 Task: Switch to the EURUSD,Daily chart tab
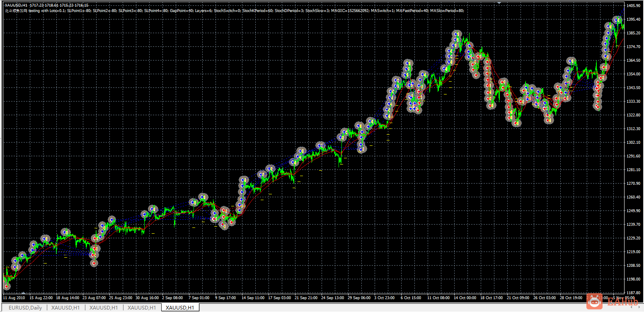pos(25,308)
